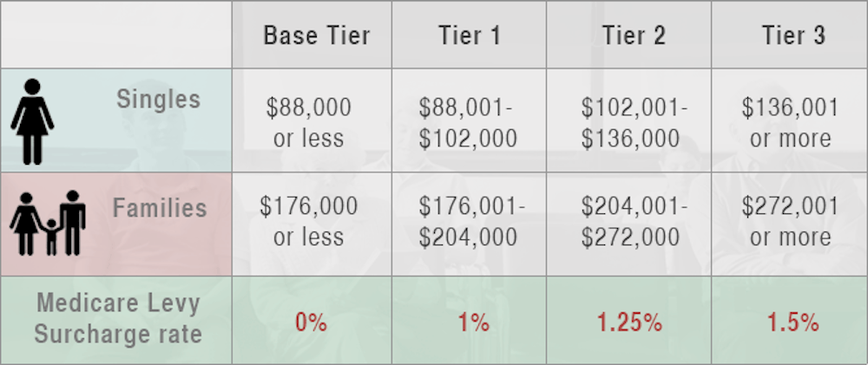Click the $272,001 or more cell
This screenshot has width=868, height=365.
tap(791, 222)
